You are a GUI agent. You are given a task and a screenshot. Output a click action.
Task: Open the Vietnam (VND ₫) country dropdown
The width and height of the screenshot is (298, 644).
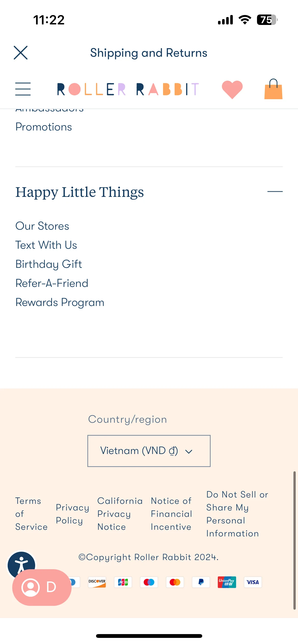pos(149,451)
